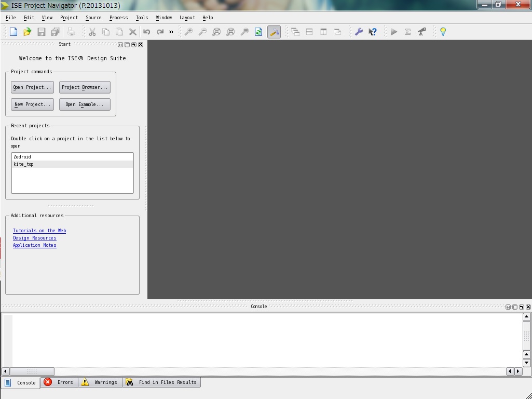Click the Tile Vertically icon
This screenshot has height=399, width=532.
point(323,32)
